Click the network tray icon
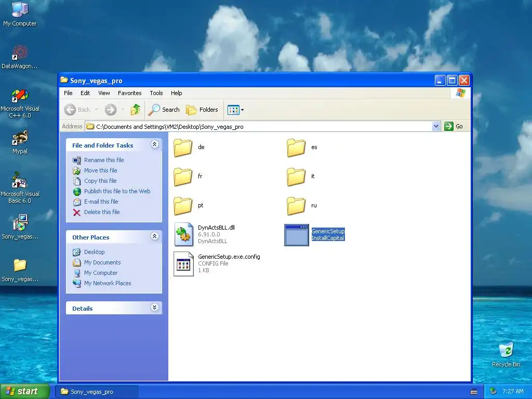This screenshot has width=532, height=399. click(x=494, y=392)
